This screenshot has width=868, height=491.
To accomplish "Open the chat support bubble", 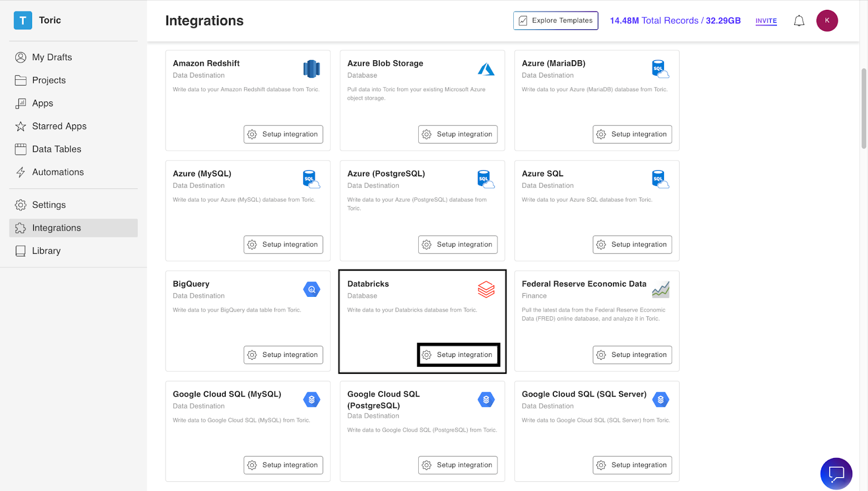I will point(836,474).
